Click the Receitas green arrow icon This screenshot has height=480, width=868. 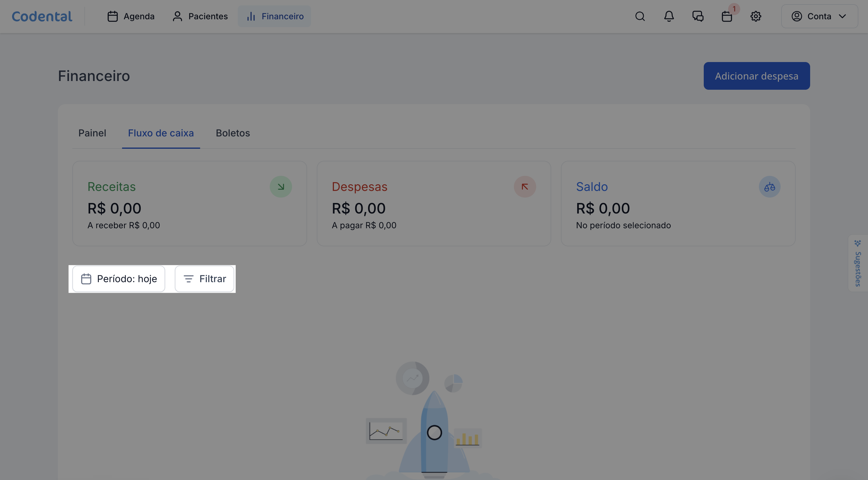coord(281,187)
